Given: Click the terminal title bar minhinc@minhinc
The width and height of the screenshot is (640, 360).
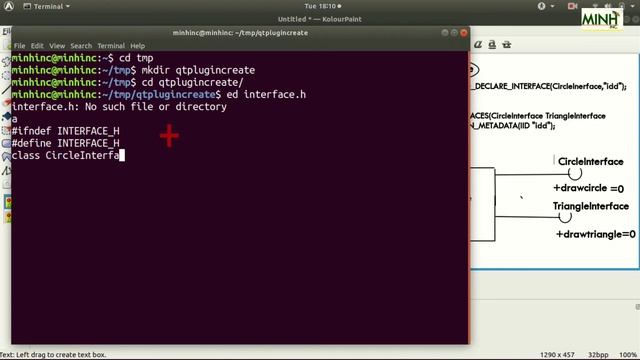Looking at the screenshot, I should click(x=240, y=33).
